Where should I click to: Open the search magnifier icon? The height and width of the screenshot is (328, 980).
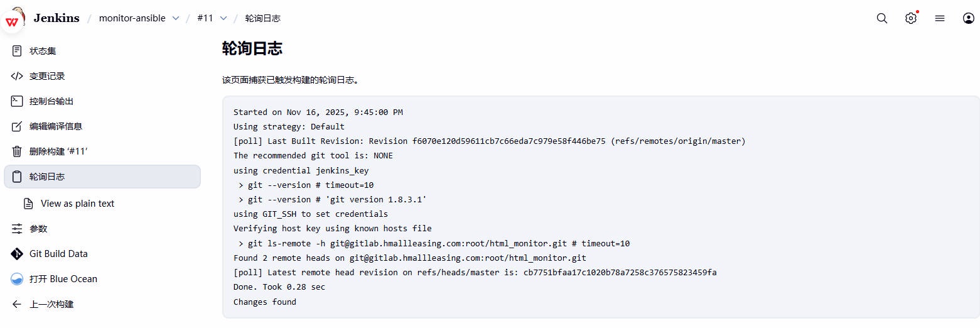coord(882,18)
